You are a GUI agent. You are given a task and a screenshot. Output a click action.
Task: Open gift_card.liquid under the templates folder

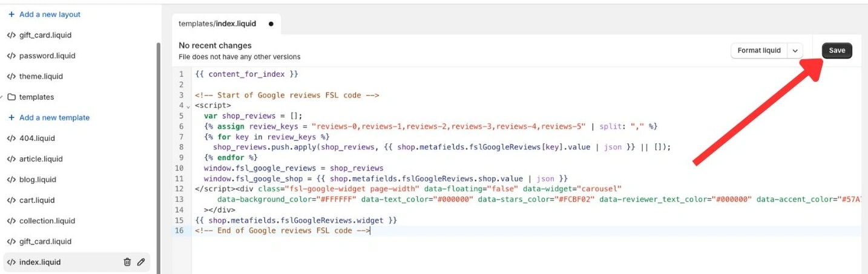coord(45,241)
